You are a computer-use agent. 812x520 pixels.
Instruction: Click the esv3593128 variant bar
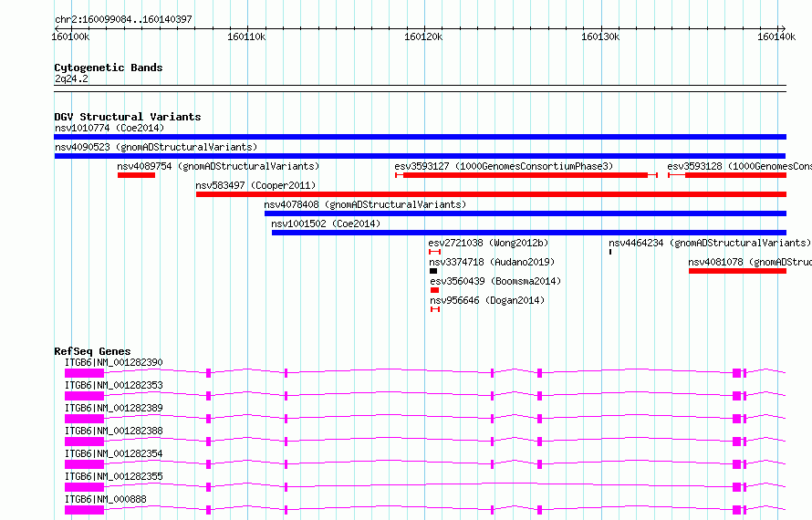click(x=727, y=175)
